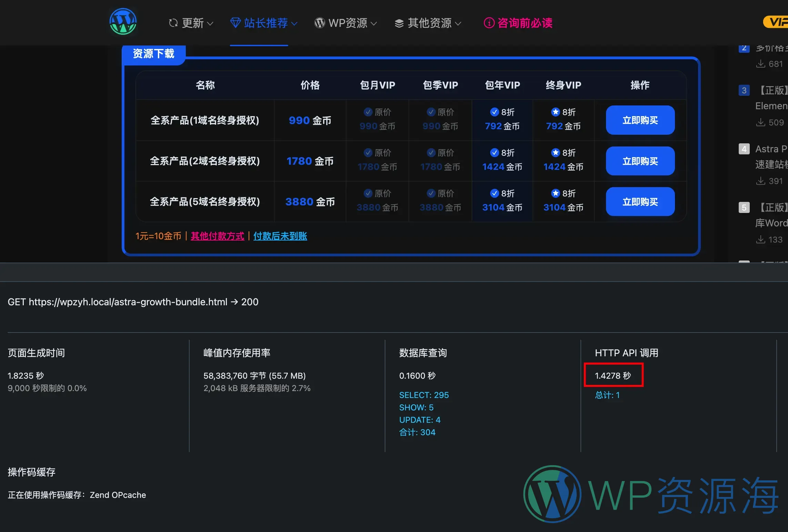
Task: Click the download icon next to 391 count
Action: pos(760,181)
